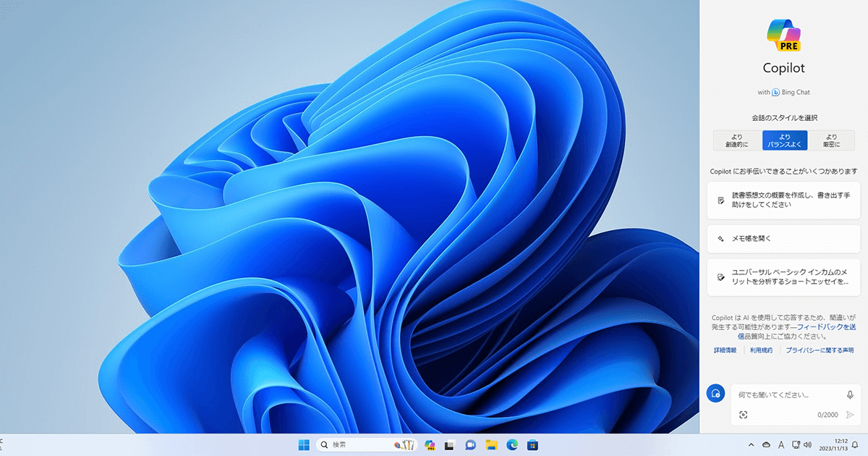868x456 pixels.
Task: Start a new topic with blue button
Action: pyautogui.click(x=715, y=394)
